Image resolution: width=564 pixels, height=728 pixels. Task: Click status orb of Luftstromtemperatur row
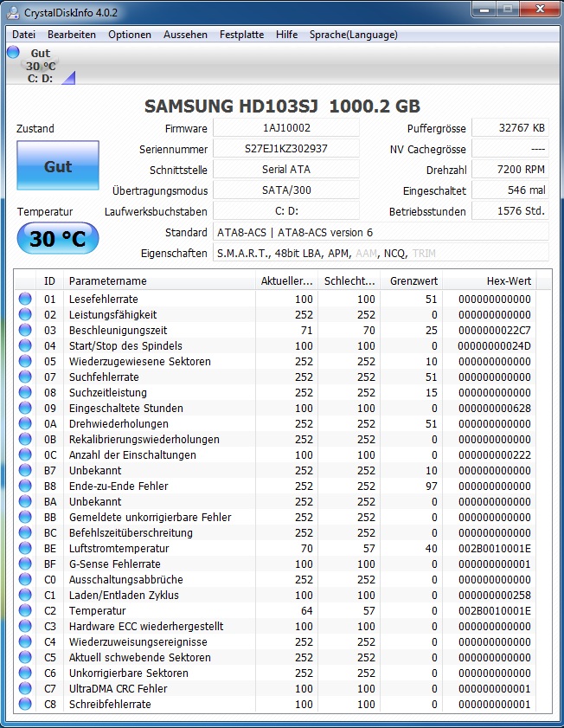point(25,548)
